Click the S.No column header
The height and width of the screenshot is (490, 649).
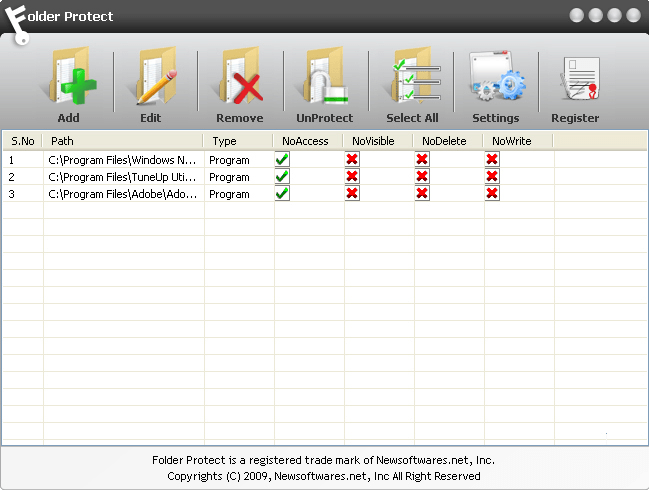(23, 141)
